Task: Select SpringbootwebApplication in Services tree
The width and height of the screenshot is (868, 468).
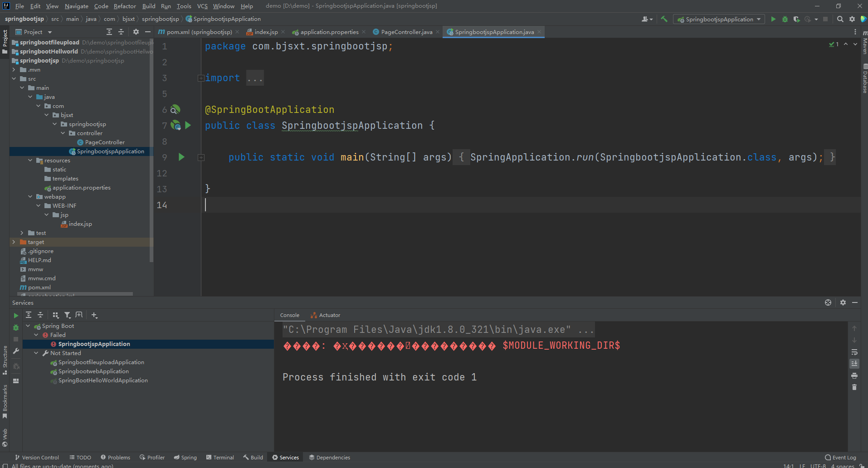Action: (x=93, y=371)
